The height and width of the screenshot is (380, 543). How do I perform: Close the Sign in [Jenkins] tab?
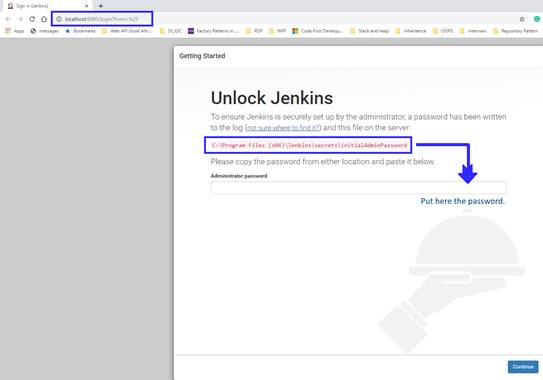(x=87, y=6)
